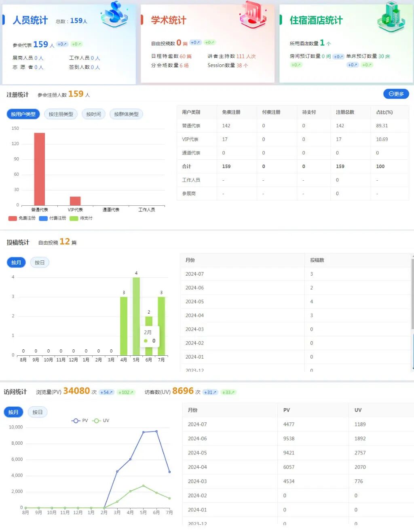Toggle the UV series in the line chart legend
The image size is (414, 532).
click(x=101, y=420)
